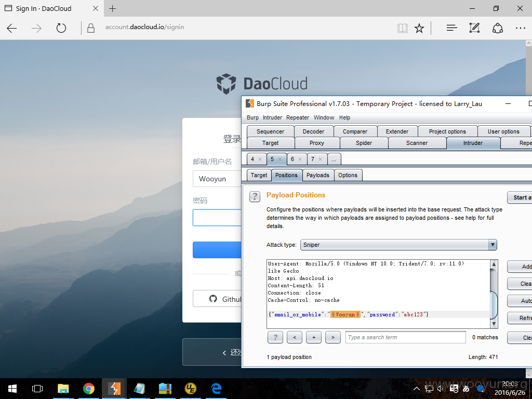Click in the search term field
This screenshot has width=532, height=399.
tap(405, 337)
